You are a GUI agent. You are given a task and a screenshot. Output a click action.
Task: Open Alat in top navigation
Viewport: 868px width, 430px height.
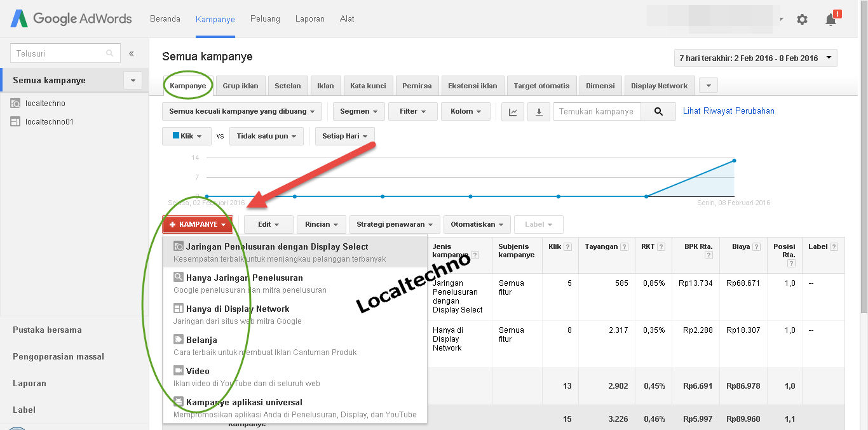[x=347, y=19]
